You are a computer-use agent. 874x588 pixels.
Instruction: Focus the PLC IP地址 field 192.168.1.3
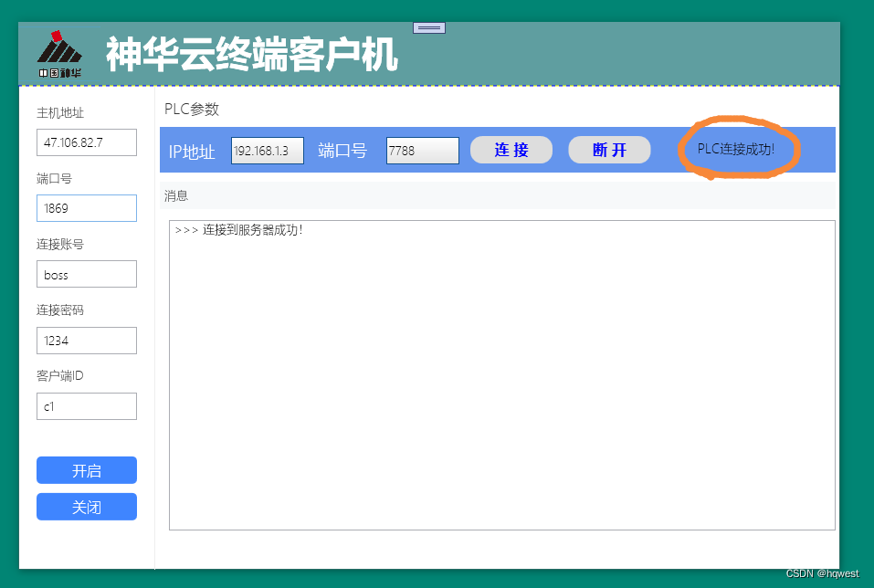point(268,151)
